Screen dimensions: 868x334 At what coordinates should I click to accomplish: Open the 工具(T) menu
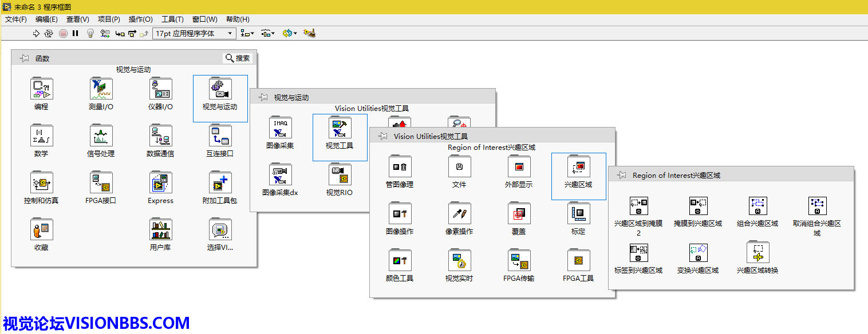click(x=172, y=19)
